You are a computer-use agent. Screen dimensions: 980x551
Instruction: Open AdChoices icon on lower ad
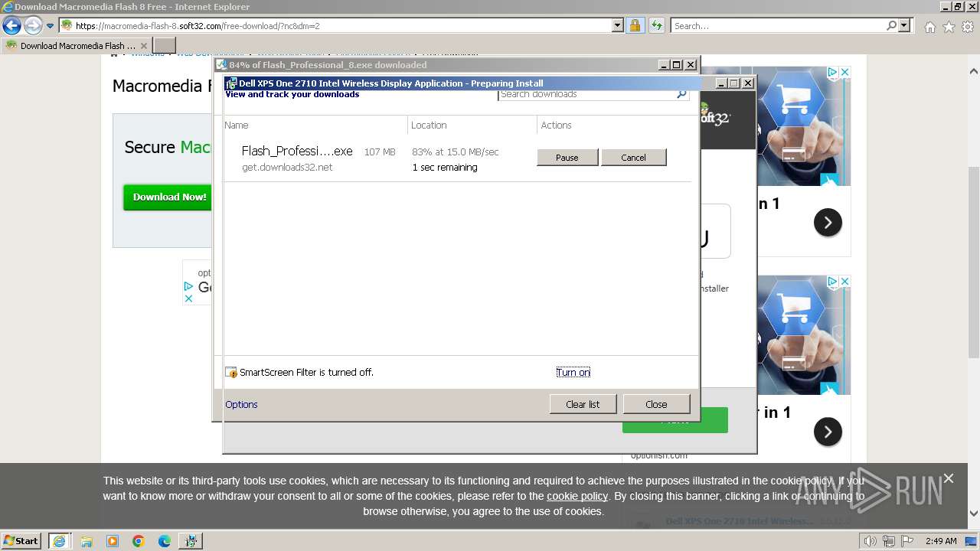[832, 282]
